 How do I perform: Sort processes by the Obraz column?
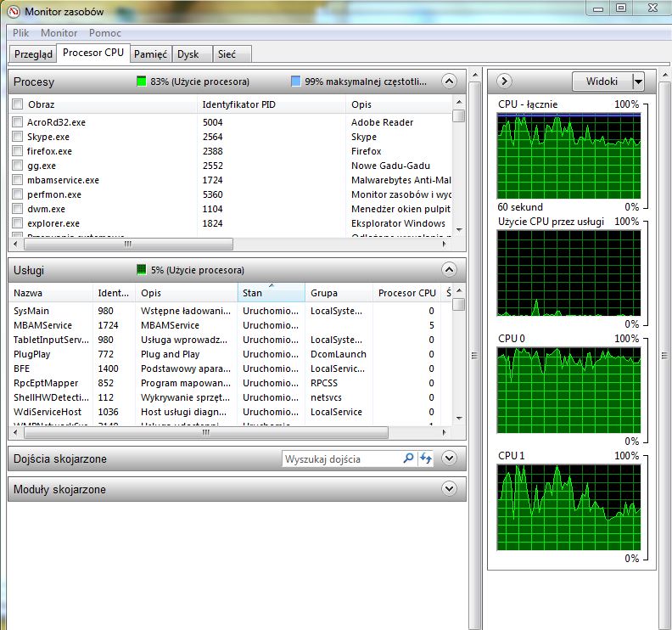pyautogui.click(x=111, y=104)
